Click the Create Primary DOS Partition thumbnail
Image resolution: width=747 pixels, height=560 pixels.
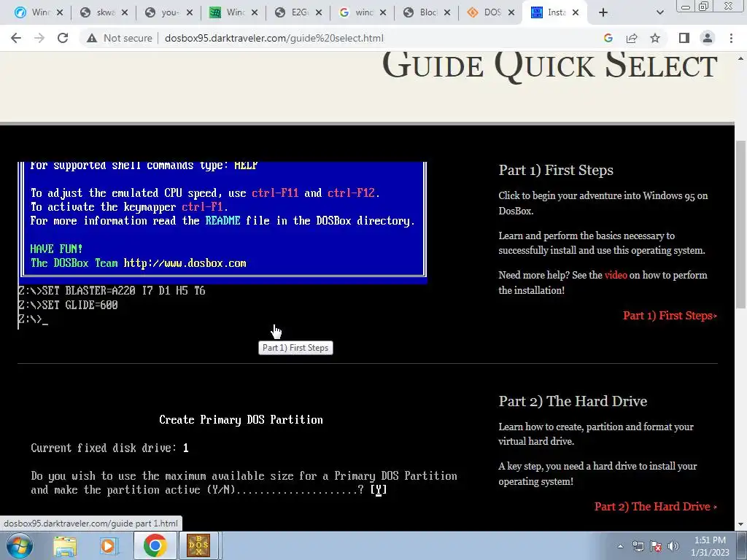[241, 457]
